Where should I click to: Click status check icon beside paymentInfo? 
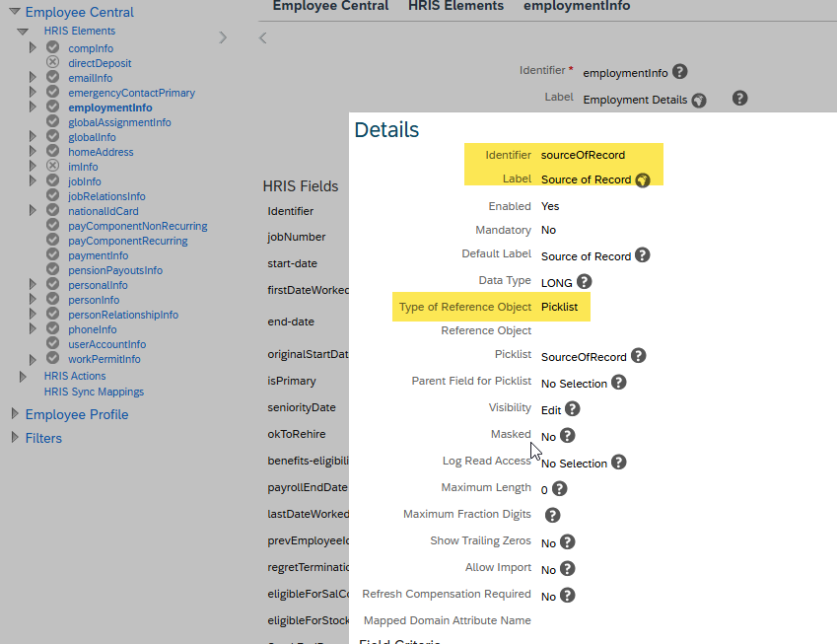pos(52,254)
